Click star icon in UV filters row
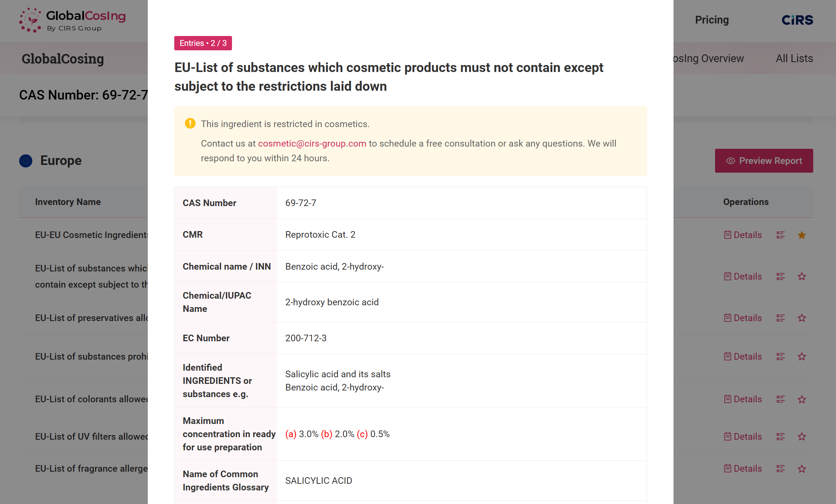Viewport: 836px width, 504px height. pos(802,437)
